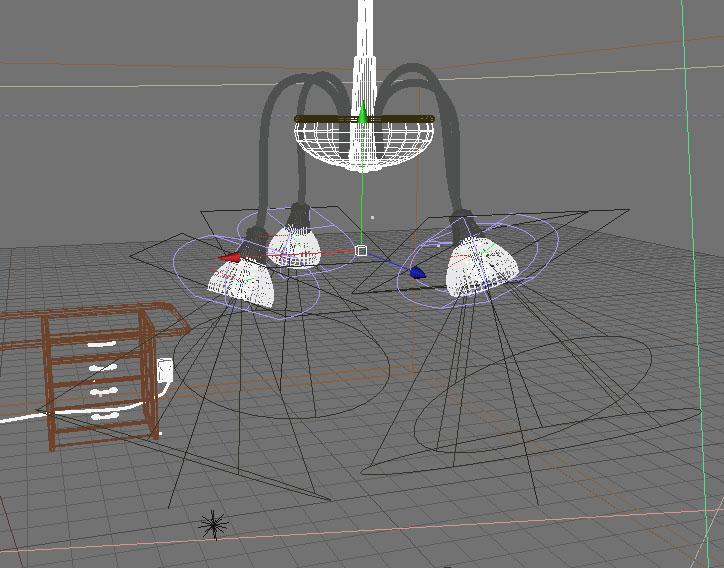The width and height of the screenshot is (724, 568).
Task: Select the wireframe chandelier bowl
Action: click(x=364, y=145)
